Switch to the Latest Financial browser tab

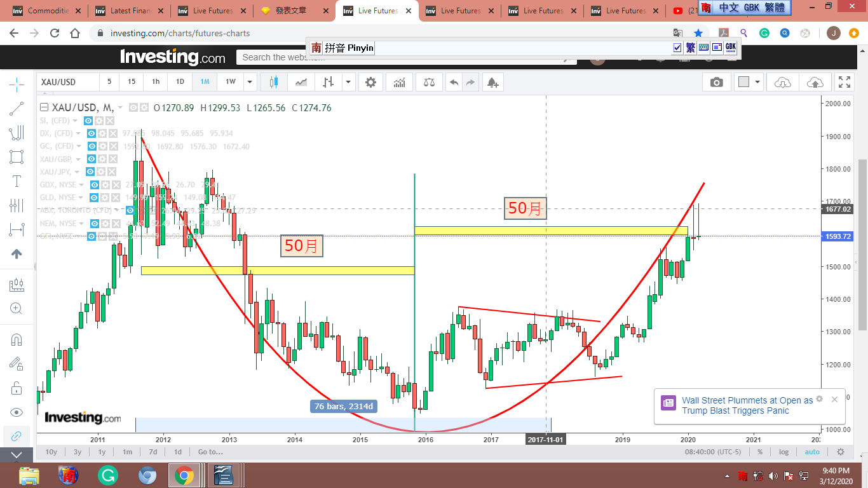(130, 11)
